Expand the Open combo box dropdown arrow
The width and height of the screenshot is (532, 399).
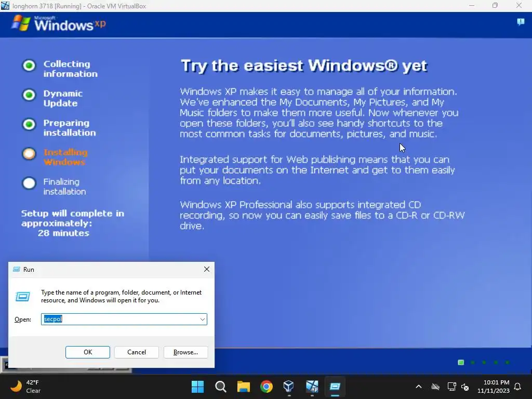(x=202, y=320)
